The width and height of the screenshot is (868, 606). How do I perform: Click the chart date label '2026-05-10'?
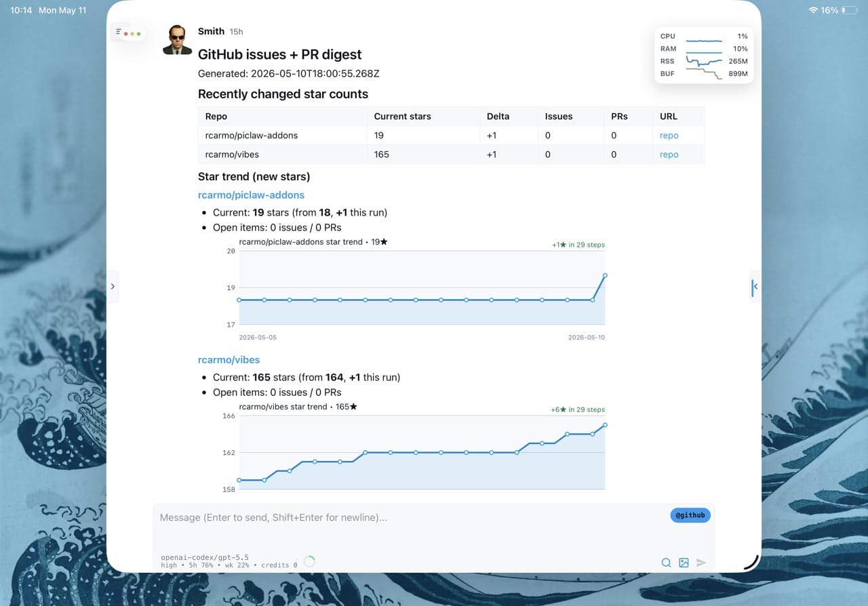pos(587,337)
